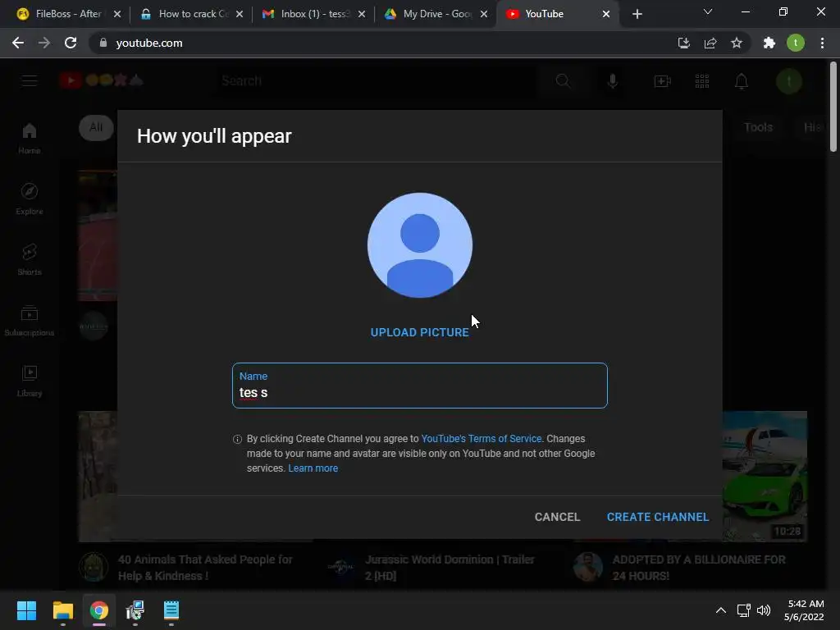Click CANCEL in the dialog
Screen dimensions: 840x630
(557, 517)
